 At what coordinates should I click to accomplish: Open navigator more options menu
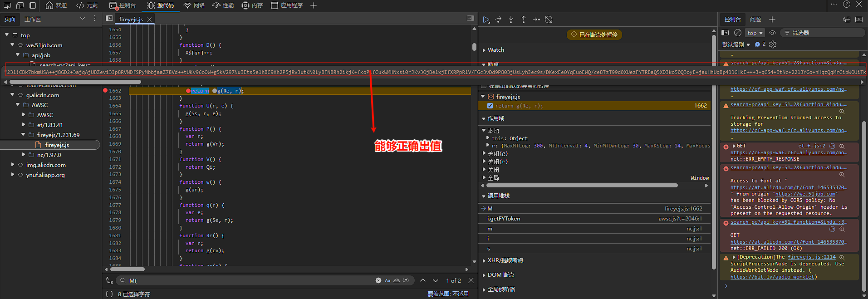pos(94,19)
